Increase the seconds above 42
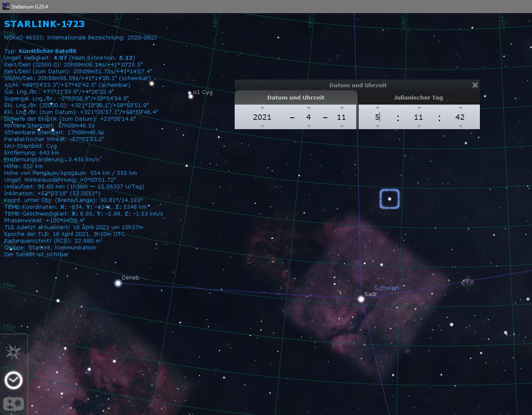Viewport: 532px width, 415px height. (460, 108)
